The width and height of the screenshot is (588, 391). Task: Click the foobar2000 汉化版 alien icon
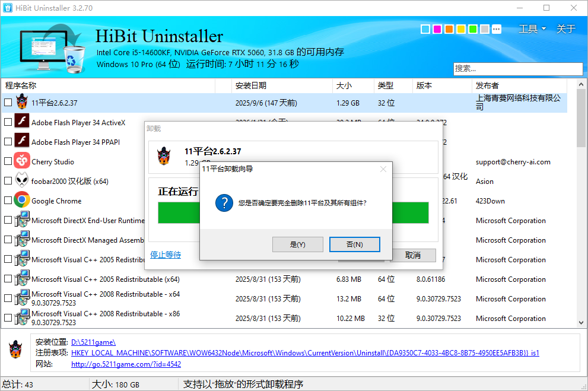(x=22, y=181)
